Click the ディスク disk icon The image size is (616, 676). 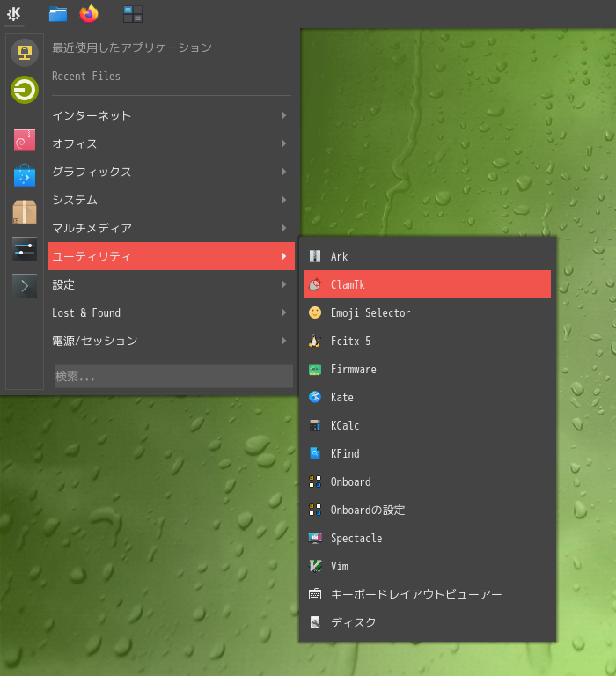pyautogui.click(x=315, y=622)
